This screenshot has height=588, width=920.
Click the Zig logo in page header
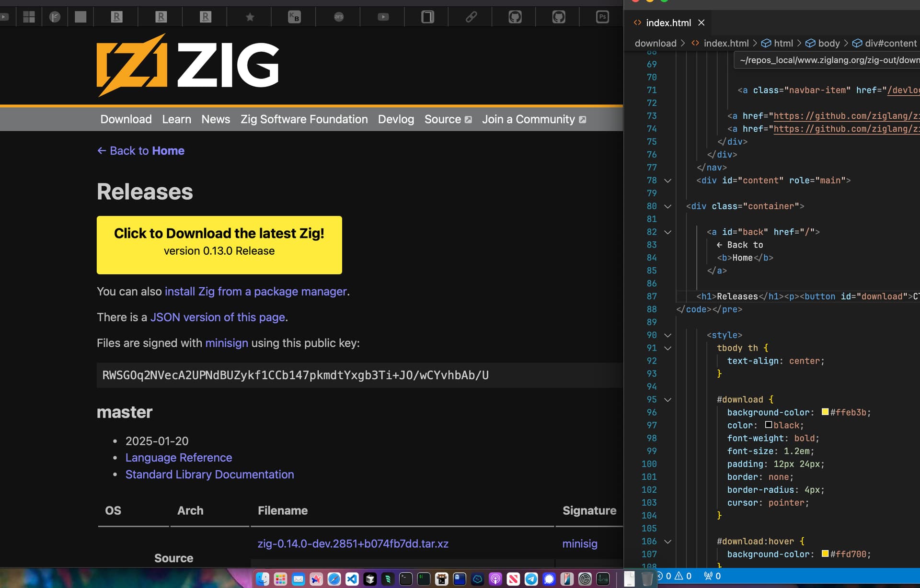(x=188, y=65)
